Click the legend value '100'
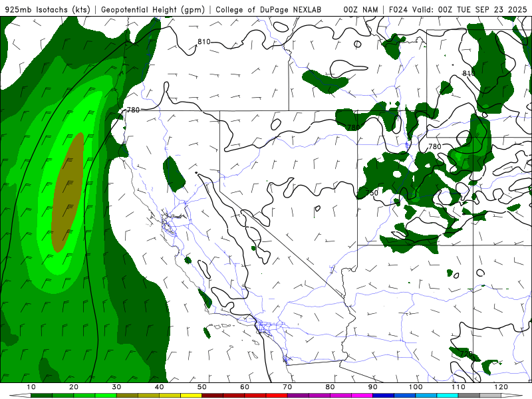Viewport: 532px width, 399px height. 416,387
